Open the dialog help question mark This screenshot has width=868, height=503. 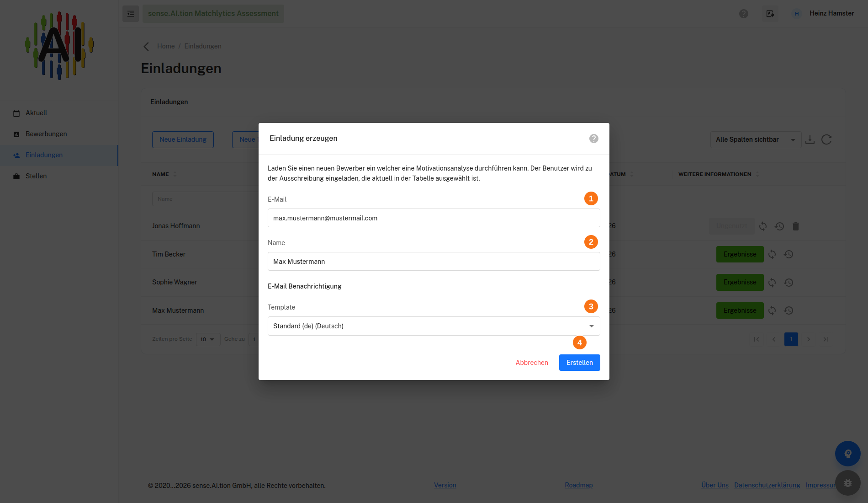594,139
